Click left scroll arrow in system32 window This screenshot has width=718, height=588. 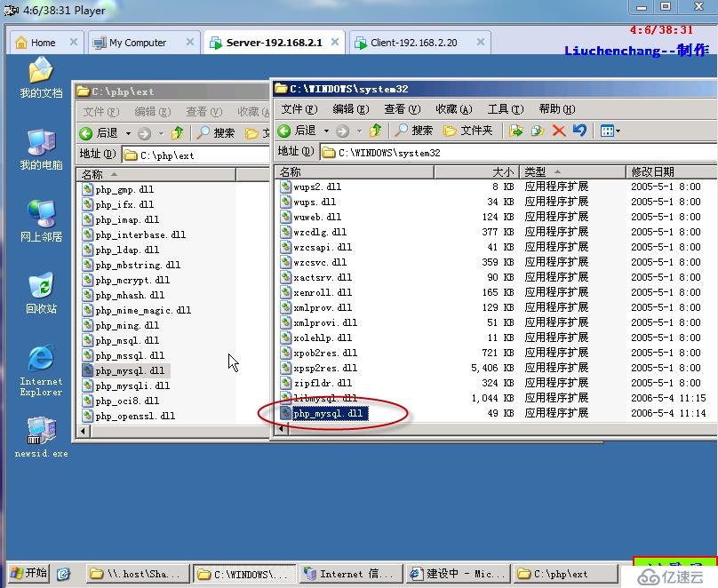pos(281,429)
